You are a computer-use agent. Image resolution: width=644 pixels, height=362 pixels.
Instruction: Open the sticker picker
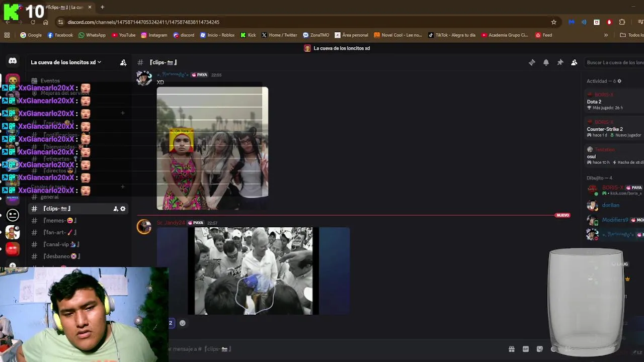[x=540, y=349]
